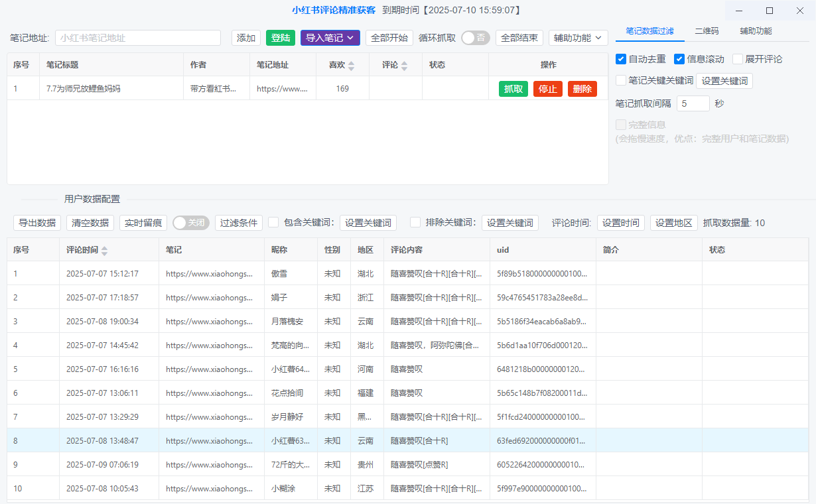Uncheck 信息滚动 checkbox
Viewport: 816px width, 504px height.
point(679,59)
